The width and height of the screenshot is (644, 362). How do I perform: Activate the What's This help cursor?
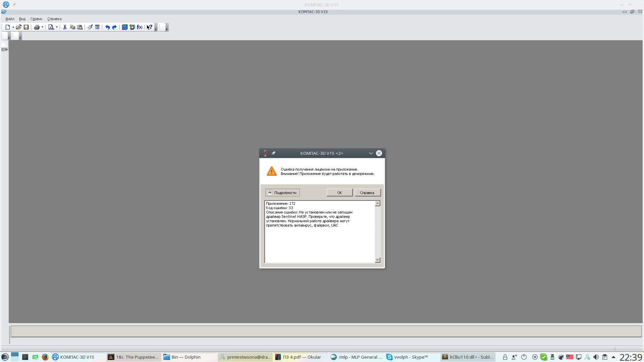point(150,27)
